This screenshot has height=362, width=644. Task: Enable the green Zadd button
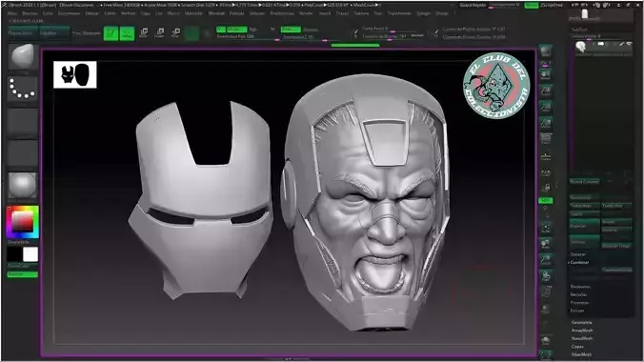pyautogui.click(x=291, y=30)
